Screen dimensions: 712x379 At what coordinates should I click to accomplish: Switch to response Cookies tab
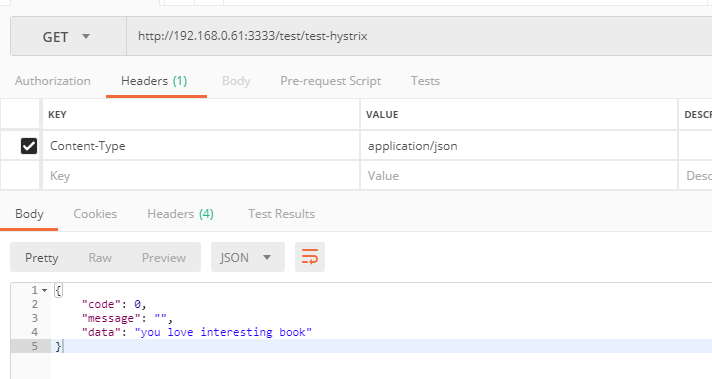[x=95, y=214]
